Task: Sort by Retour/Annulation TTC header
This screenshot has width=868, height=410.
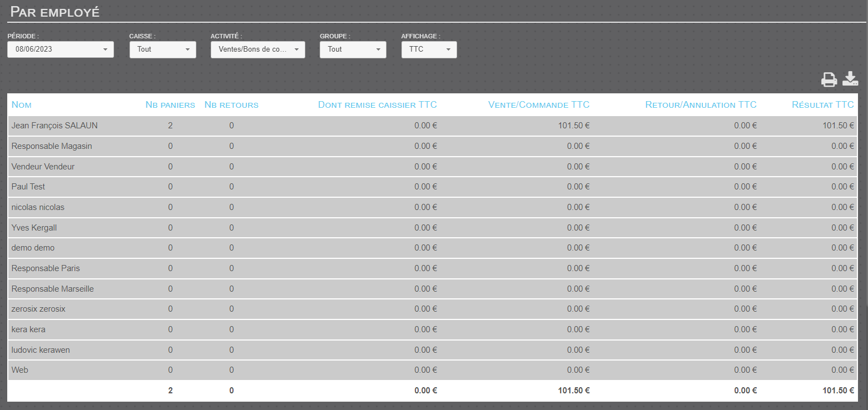Action: pos(701,105)
